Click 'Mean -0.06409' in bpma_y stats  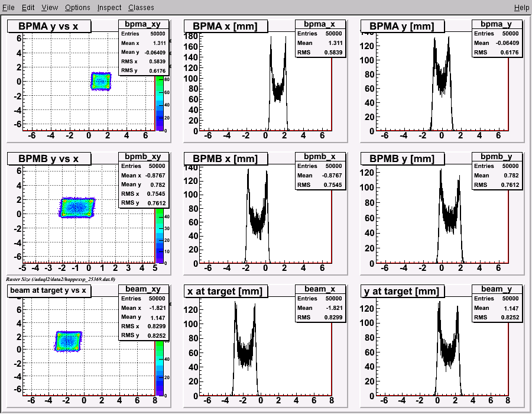point(497,43)
